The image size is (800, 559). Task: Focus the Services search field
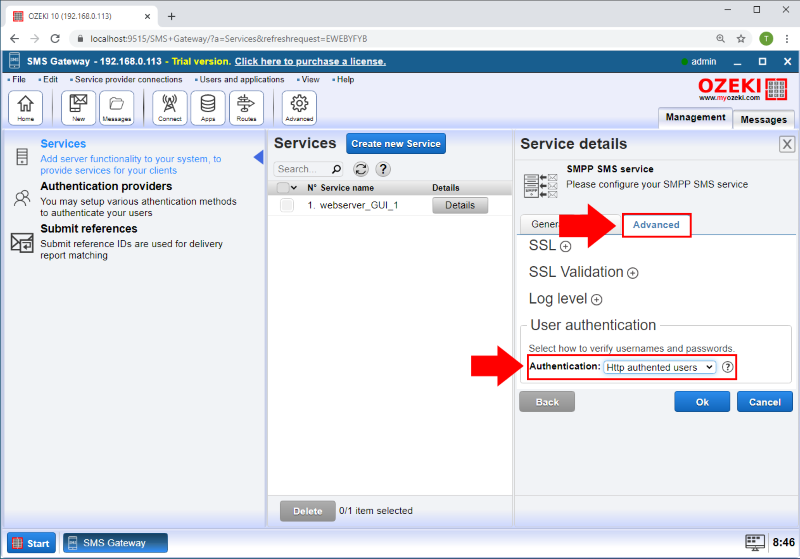303,169
